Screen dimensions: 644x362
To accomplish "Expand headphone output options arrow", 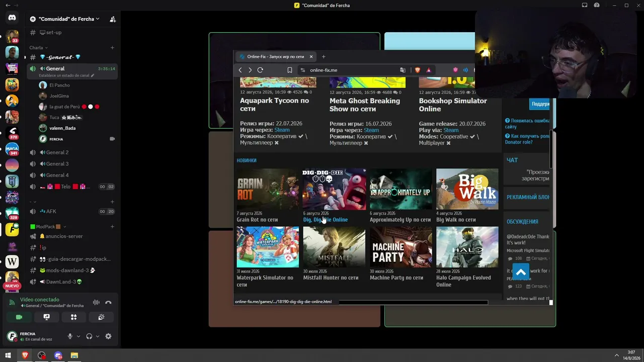I will tap(98, 336).
